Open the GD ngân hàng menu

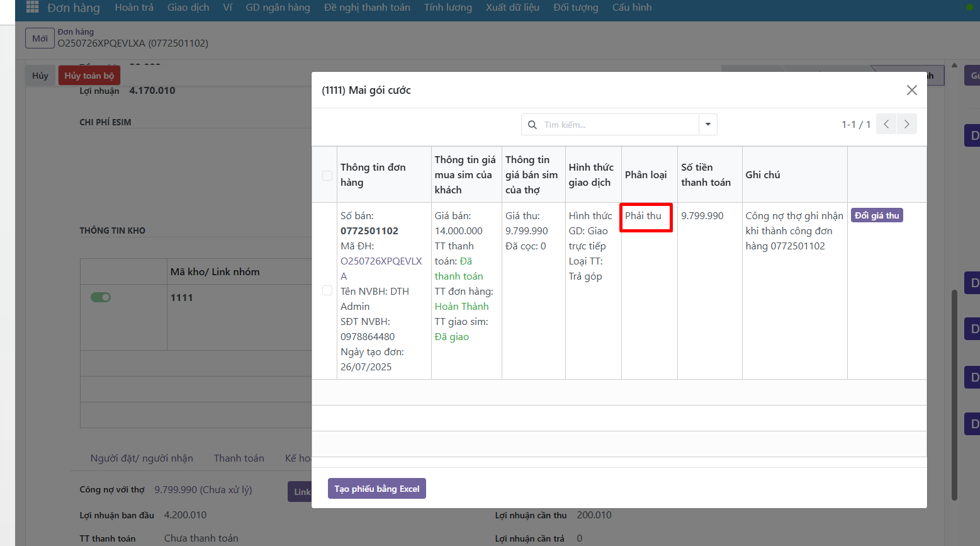278,8
